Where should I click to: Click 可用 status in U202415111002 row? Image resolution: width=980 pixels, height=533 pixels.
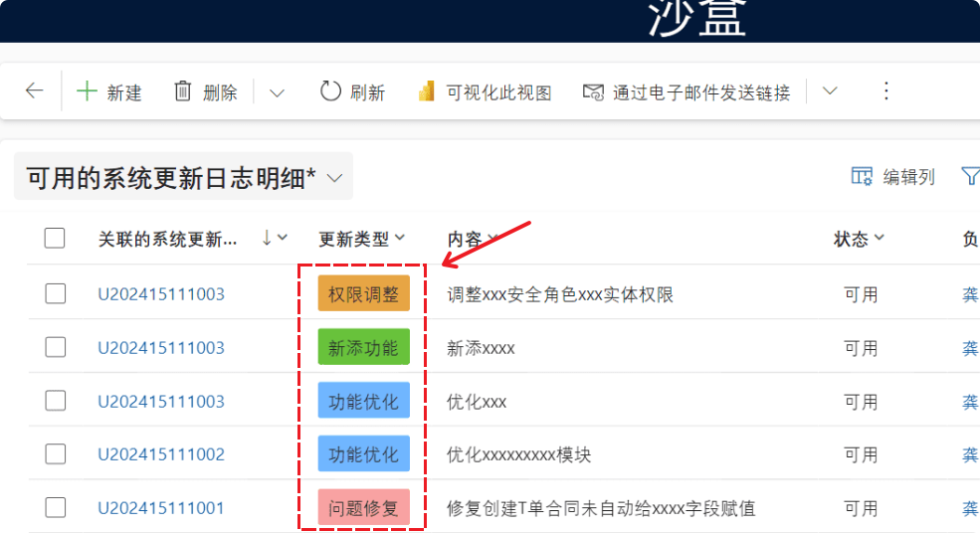pos(861,454)
